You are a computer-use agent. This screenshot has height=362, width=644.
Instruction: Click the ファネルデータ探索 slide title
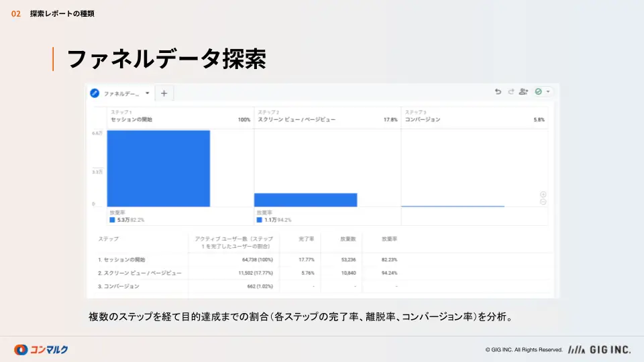click(x=166, y=59)
